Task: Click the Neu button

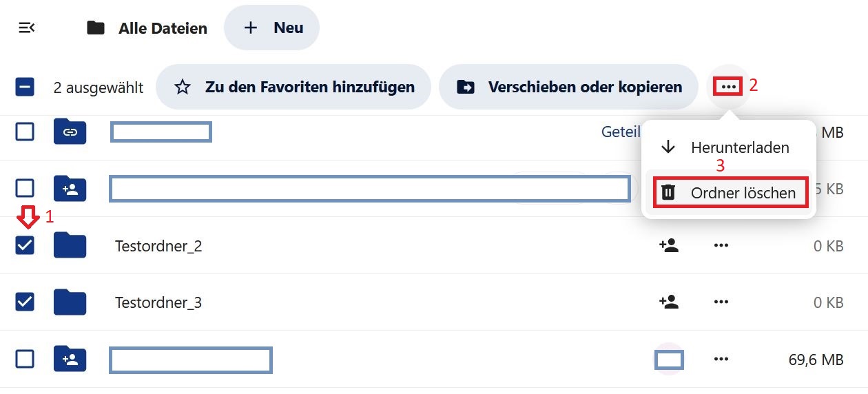Action: [272, 28]
